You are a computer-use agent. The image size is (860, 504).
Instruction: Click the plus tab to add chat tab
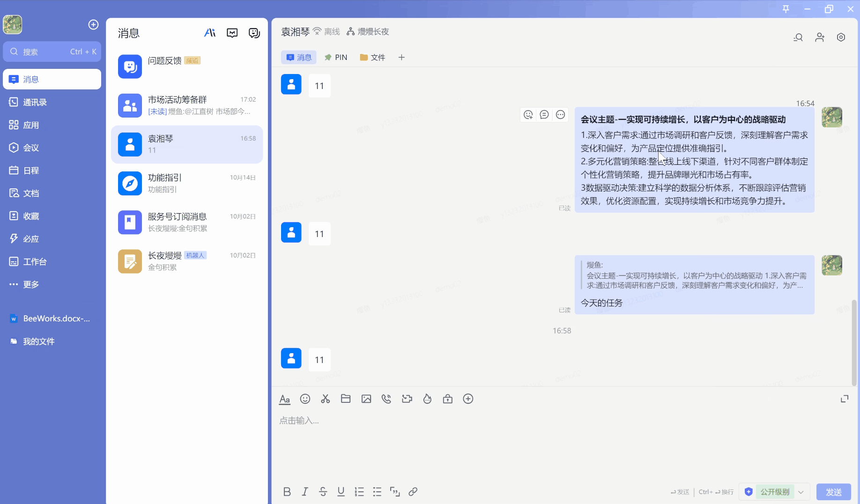click(401, 57)
